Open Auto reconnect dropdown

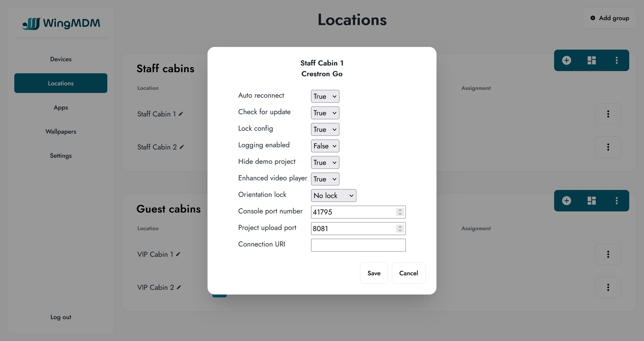[x=325, y=97]
